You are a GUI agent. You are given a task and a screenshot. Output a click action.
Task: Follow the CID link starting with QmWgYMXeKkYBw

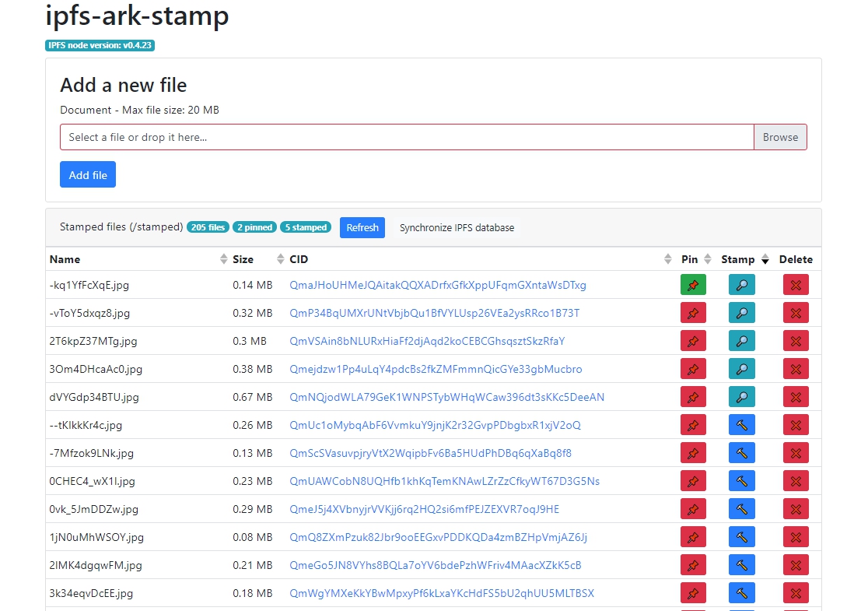coord(442,593)
